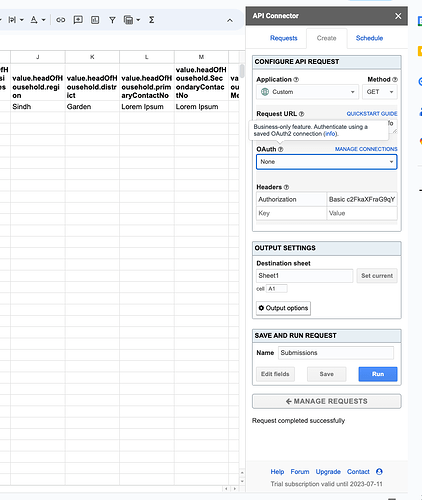The width and height of the screenshot is (422, 500).
Task: Select column J header
Action: (38, 57)
